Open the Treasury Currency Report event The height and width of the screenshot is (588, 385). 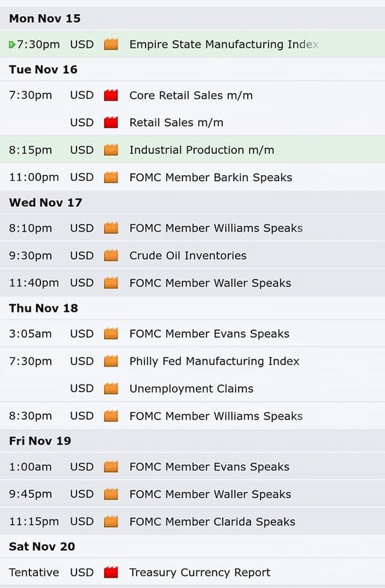coord(193,572)
